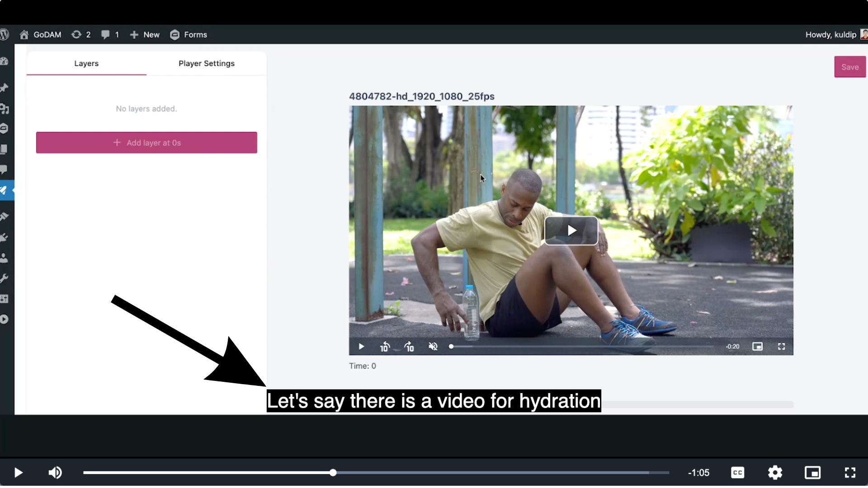Click the outer video progress slider
Viewport: 868px width, 488px height.
(x=333, y=473)
